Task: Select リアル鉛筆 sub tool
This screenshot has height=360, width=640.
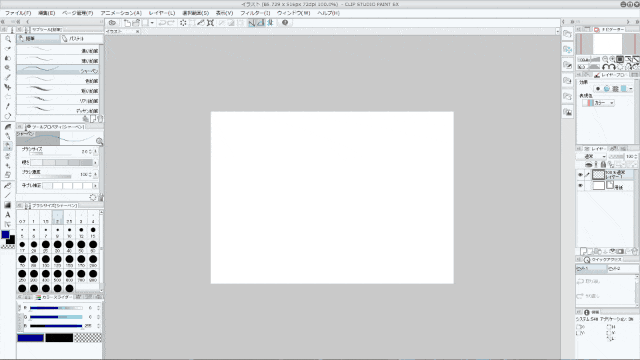Action: pyautogui.click(x=58, y=100)
